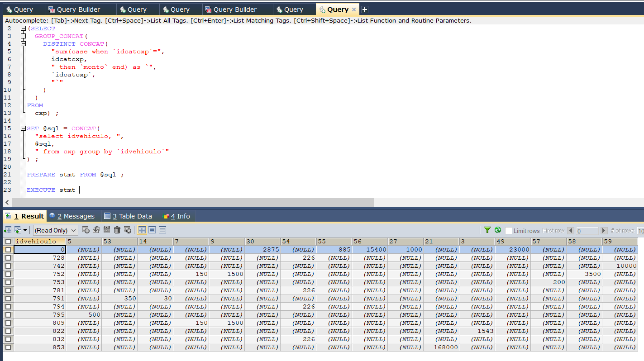Click the column header labeled 56

tap(370, 242)
